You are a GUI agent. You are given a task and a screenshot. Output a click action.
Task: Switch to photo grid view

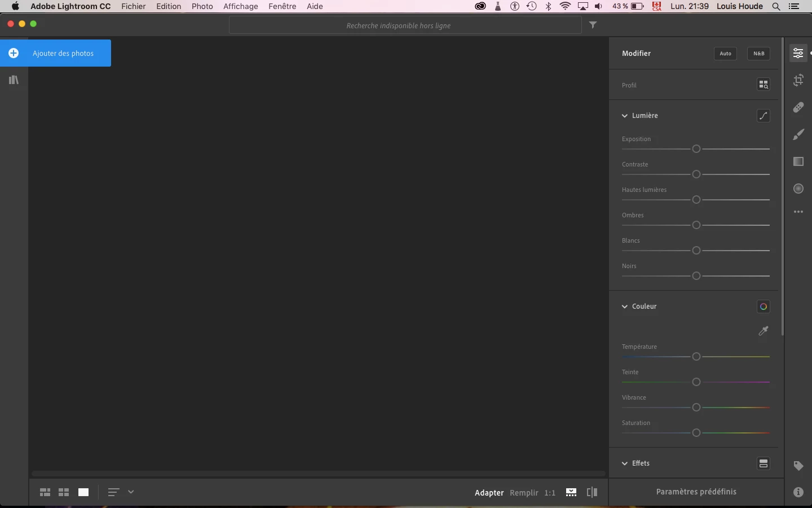(x=45, y=492)
